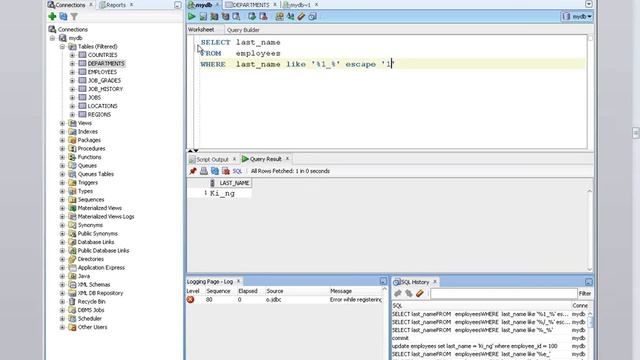Select the Materialized Views Logs node
The image size is (640, 360).
pos(106,216)
